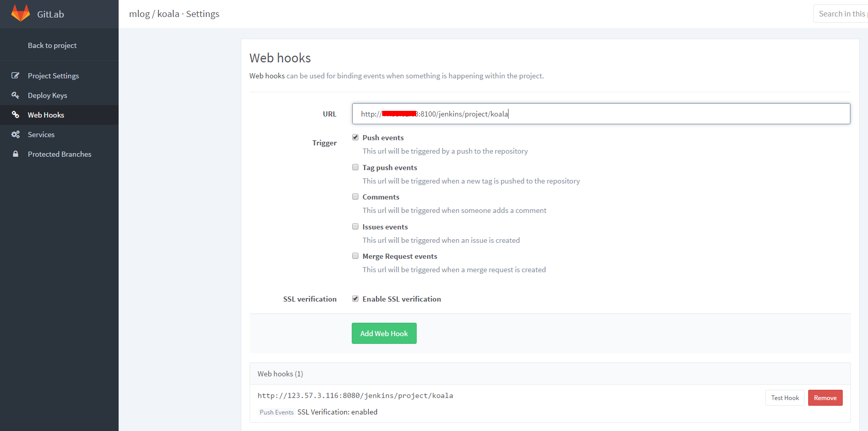Click the Tag push events label

coord(390,168)
